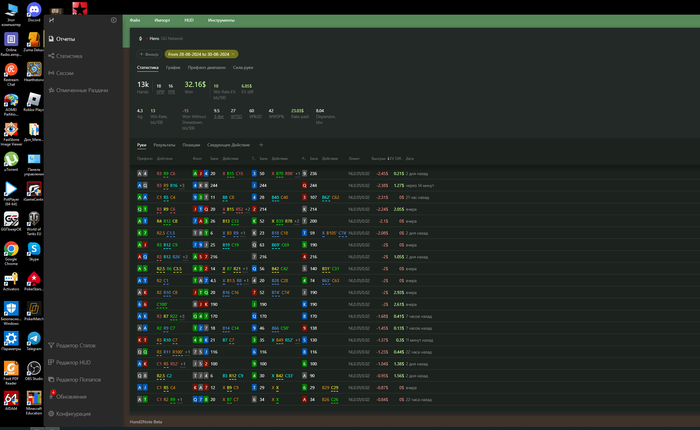Sort by the EV Diff column header
The image size is (700, 430).
coord(395,159)
